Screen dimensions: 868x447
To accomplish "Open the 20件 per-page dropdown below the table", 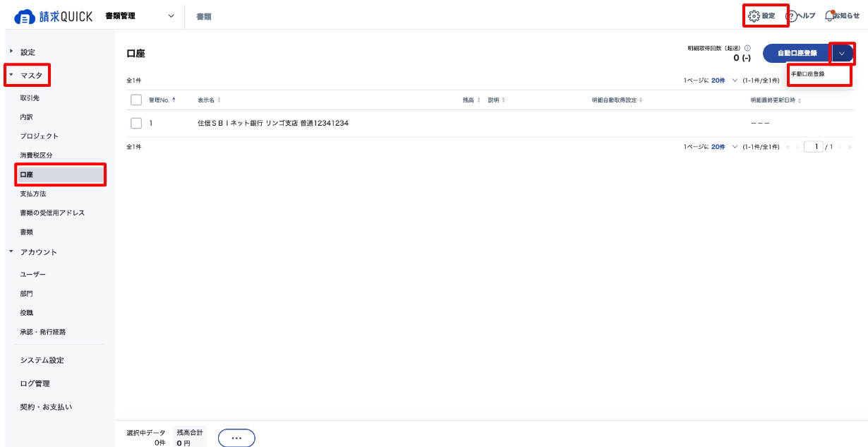I will (723, 147).
